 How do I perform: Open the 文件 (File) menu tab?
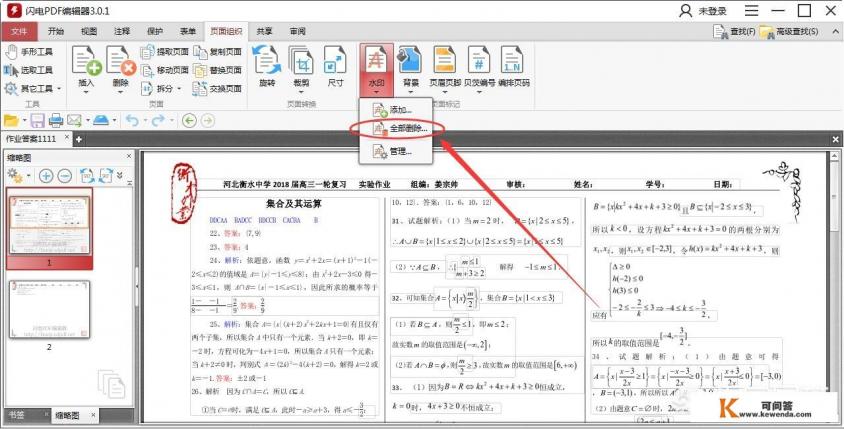pyautogui.click(x=18, y=32)
